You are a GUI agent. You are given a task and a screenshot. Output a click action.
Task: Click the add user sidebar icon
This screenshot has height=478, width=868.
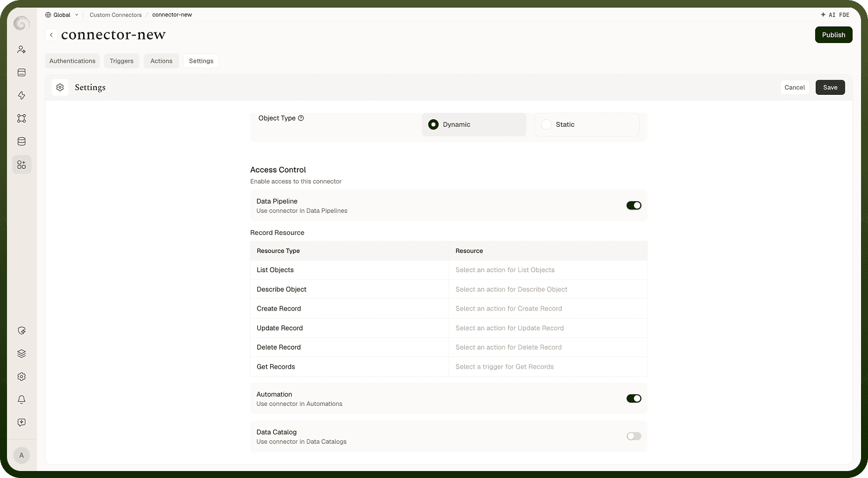(x=21, y=49)
